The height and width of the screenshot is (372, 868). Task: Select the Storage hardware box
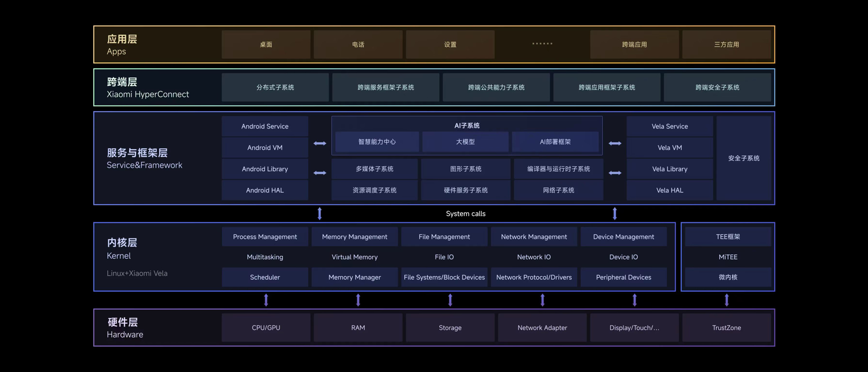pos(450,328)
